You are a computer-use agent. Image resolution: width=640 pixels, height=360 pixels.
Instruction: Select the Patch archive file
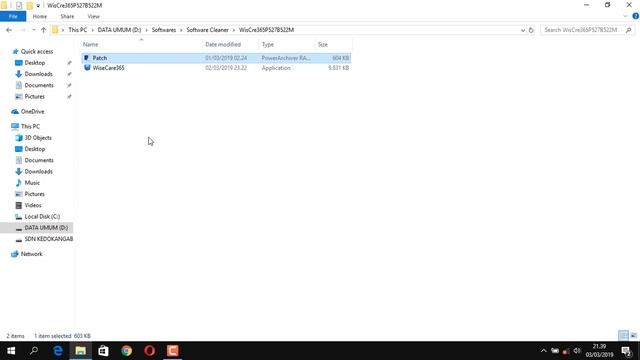point(216,58)
